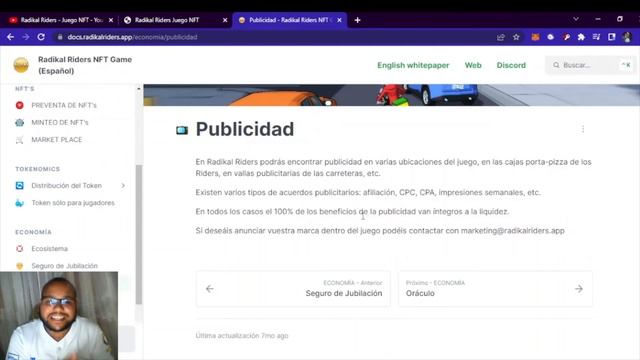
Task: Click the Ecosistema lifebuoy icon
Action: click(x=20, y=249)
